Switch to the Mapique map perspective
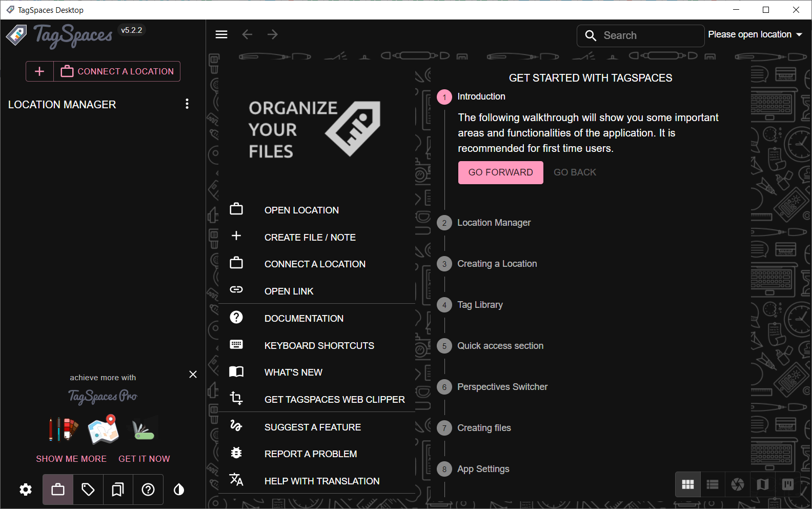The height and width of the screenshot is (509, 812). click(x=763, y=484)
